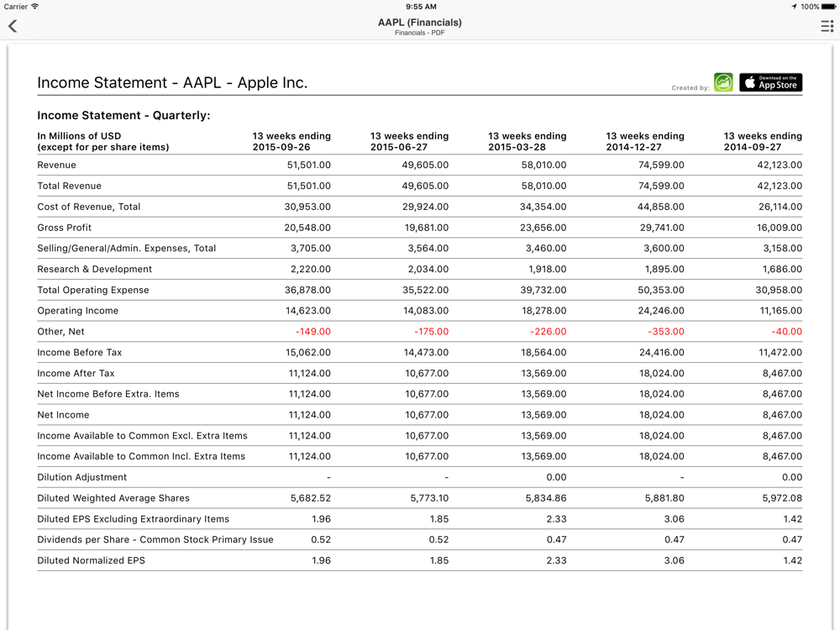The width and height of the screenshot is (840, 630).
Task: Tap Operating Income value 24,246.00
Action: [661, 311]
